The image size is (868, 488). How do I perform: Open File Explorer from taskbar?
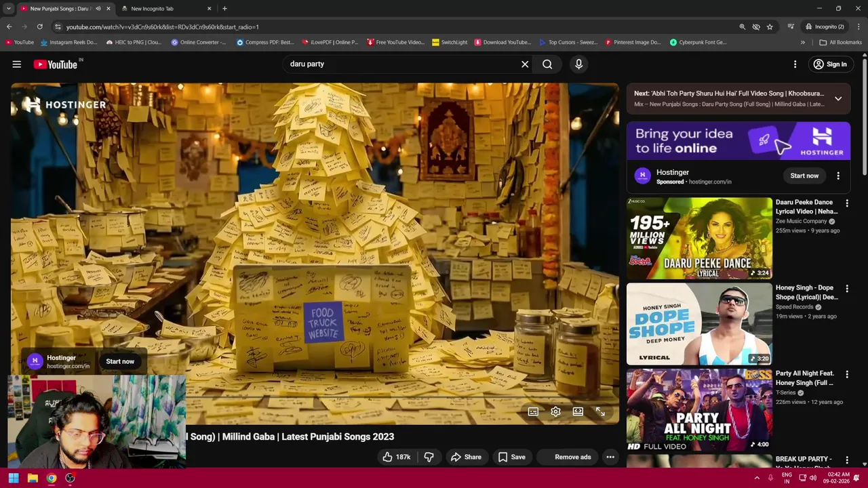(33, 478)
